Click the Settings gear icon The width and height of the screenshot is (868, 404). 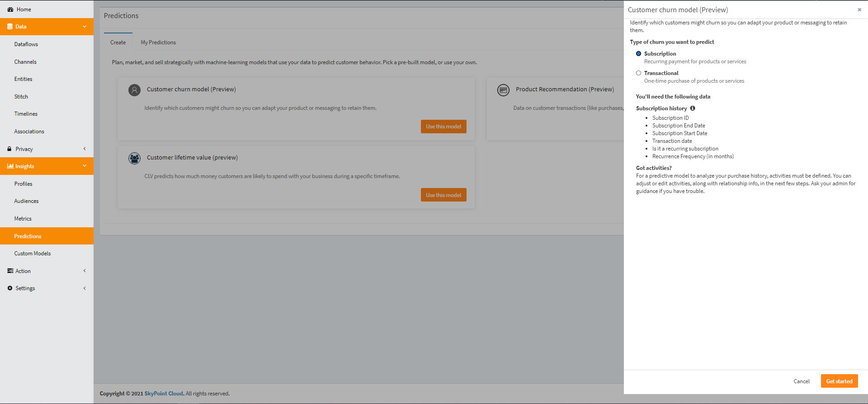tap(10, 288)
